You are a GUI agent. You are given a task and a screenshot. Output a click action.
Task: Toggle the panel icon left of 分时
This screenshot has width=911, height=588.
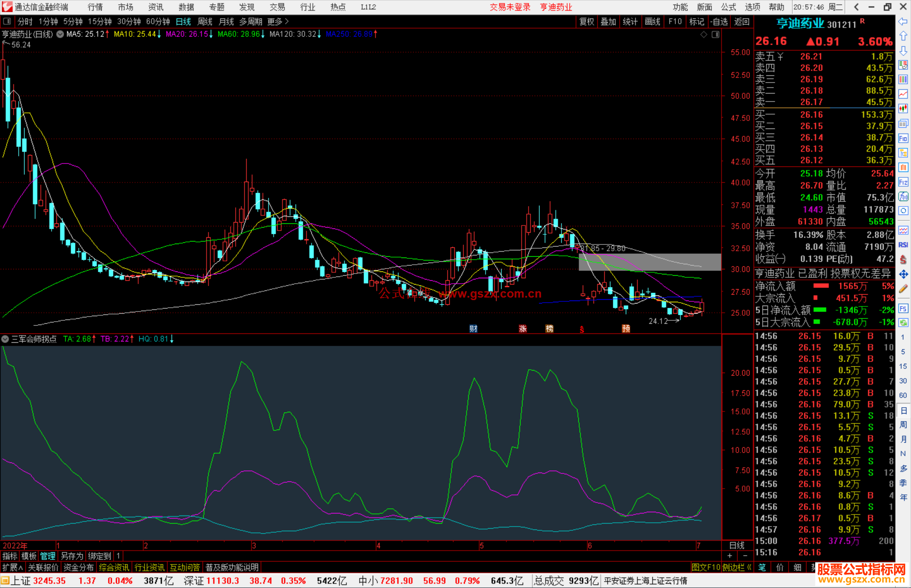(7, 21)
